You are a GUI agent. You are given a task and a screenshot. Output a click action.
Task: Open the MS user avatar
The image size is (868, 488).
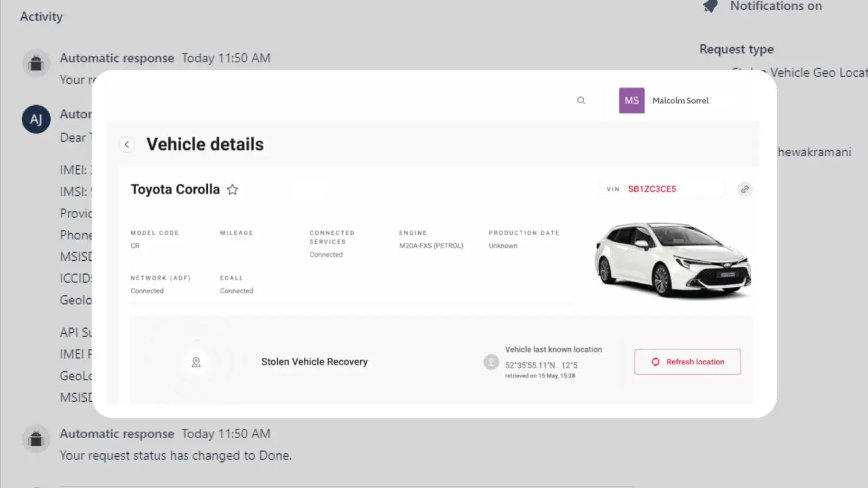point(631,100)
